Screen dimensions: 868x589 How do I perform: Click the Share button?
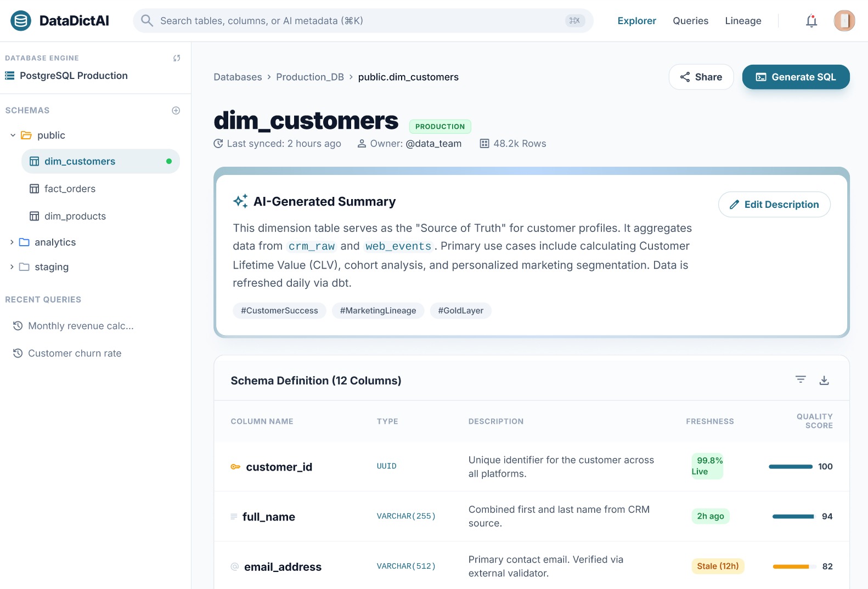(701, 77)
